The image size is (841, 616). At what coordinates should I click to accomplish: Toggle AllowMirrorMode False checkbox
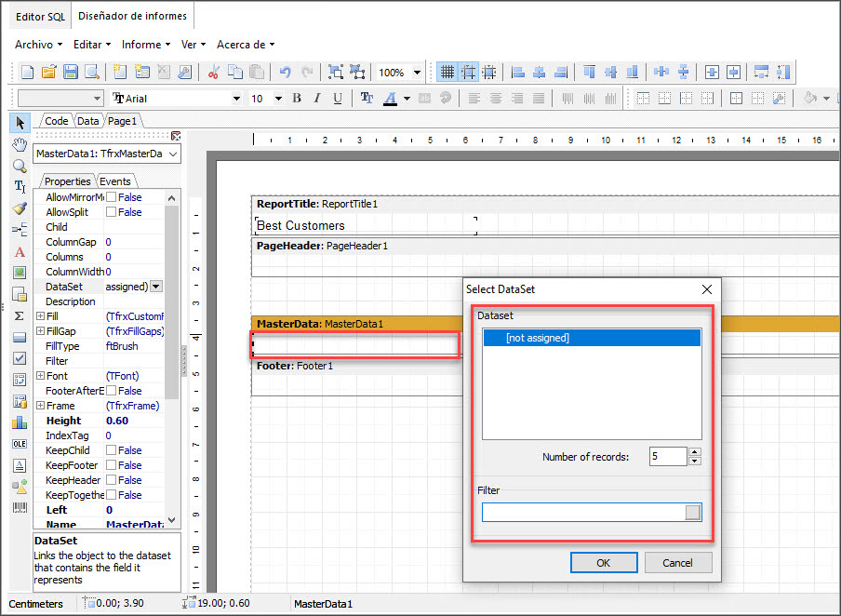pos(111,197)
